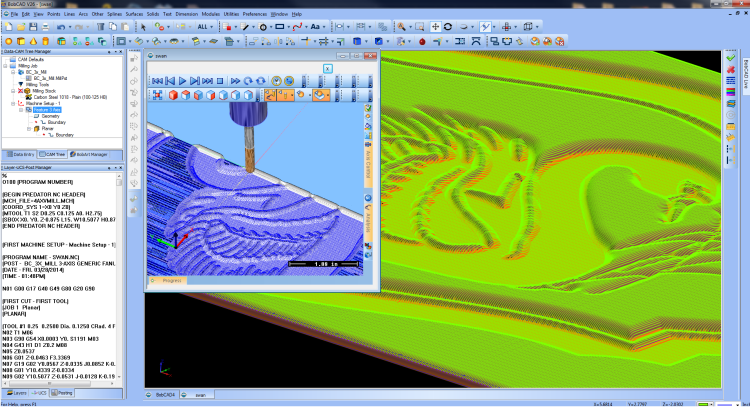
Task: Close the small X box in swan window
Action: tap(328, 68)
